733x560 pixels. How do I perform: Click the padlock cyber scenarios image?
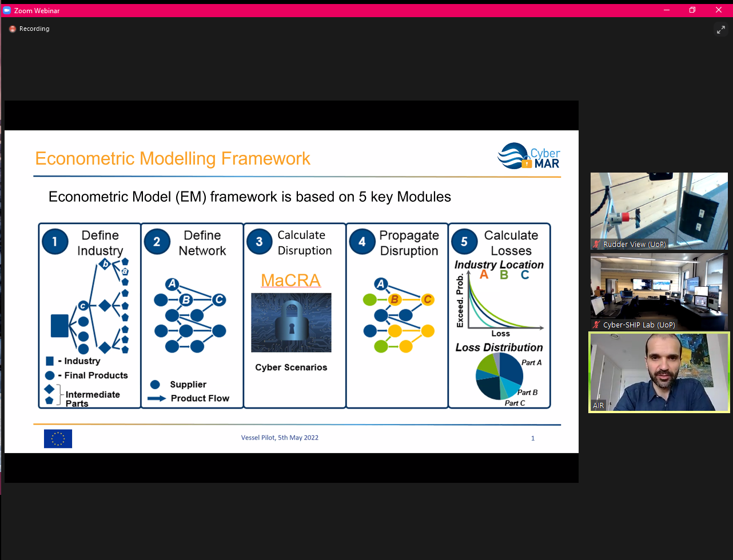(x=291, y=322)
